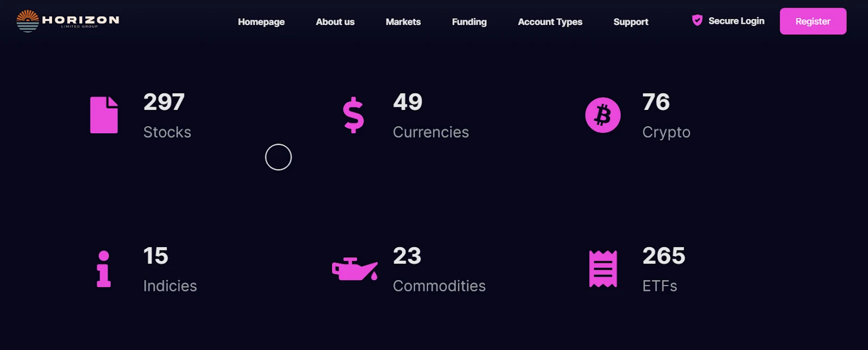The height and width of the screenshot is (350, 868).
Task: Click the 265 ETFs figure
Action: pyautogui.click(x=663, y=256)
